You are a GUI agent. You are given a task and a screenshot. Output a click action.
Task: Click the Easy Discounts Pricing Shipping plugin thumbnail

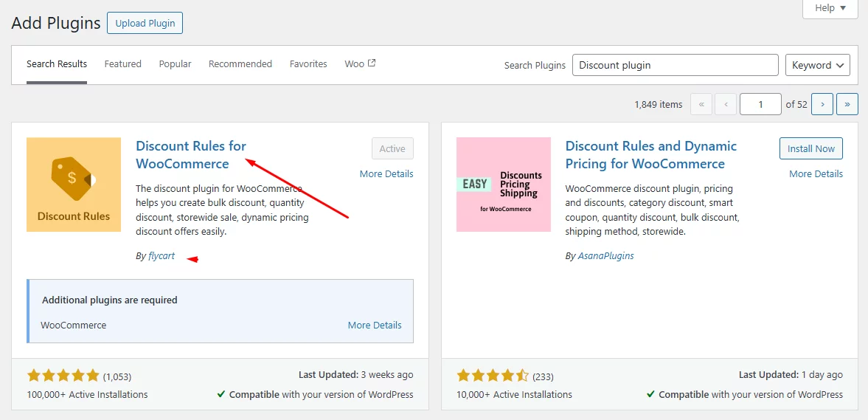tap(504, 185)
